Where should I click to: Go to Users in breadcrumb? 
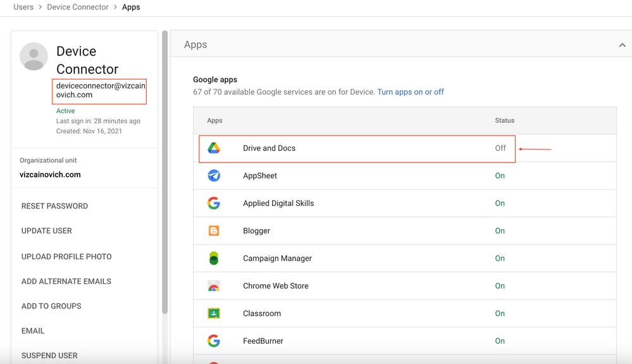[23, 7]
